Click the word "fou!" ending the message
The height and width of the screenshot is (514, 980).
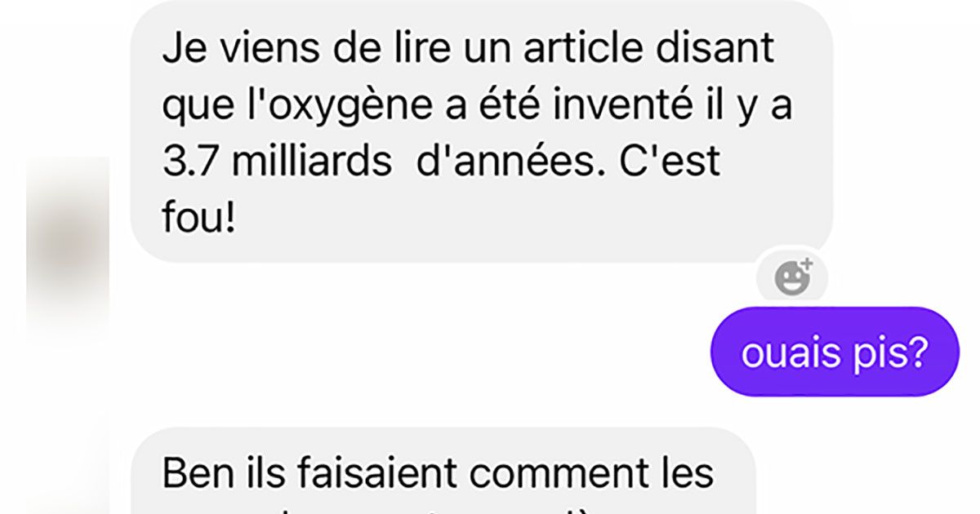pyautogui.click(x=198, y=218)
